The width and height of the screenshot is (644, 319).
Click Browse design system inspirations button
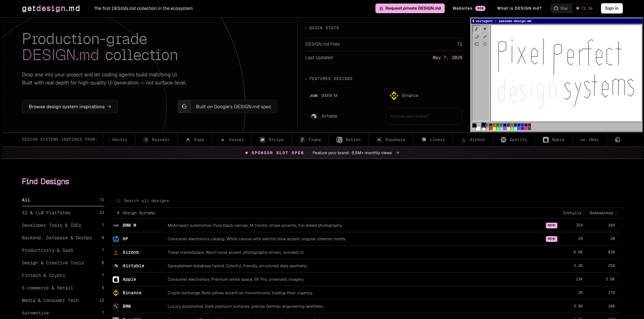[x=70, y=107]
